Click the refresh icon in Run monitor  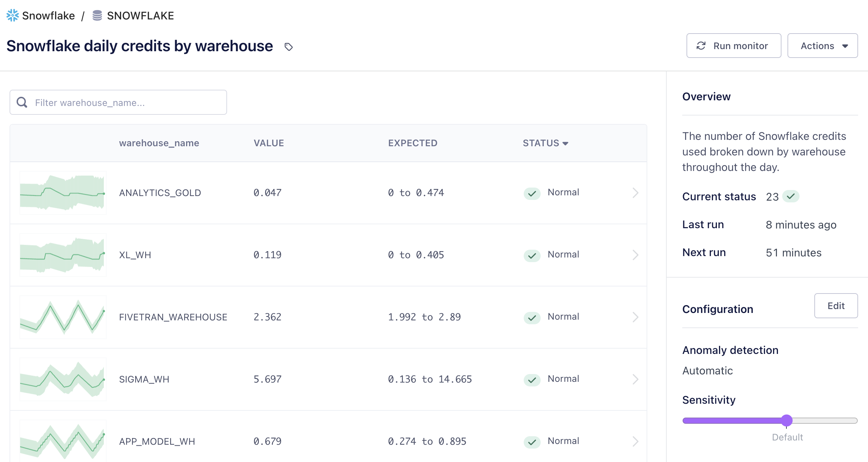701,46
